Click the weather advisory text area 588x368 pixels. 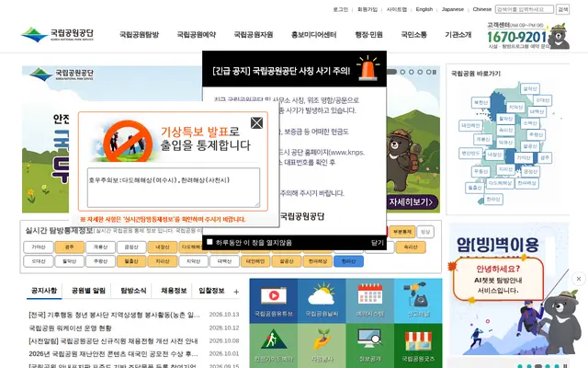tap(174, 188)
